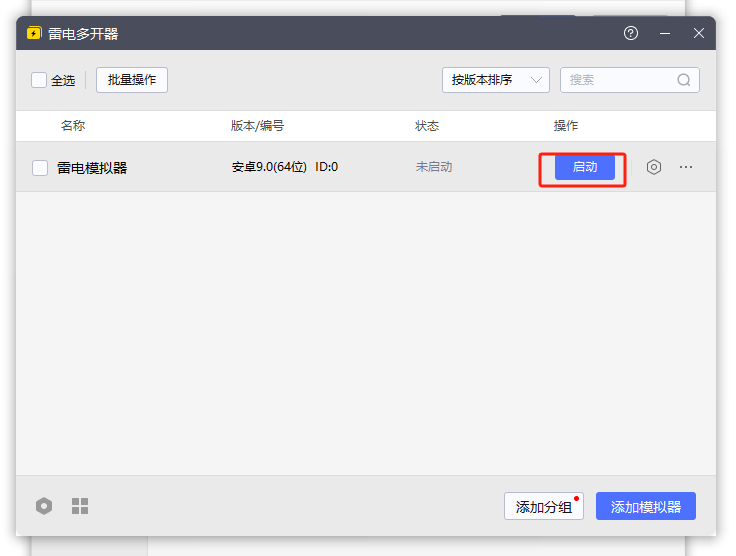Select the 雷电模拟器 name text
This screenshot has height=556, width=736.
click(92, 168)
